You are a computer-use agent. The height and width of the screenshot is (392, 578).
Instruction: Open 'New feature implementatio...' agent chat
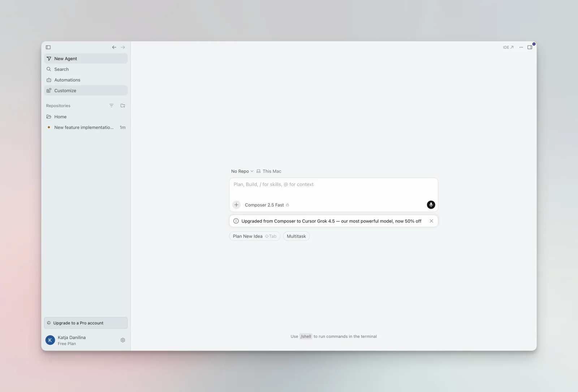point(86,127)
